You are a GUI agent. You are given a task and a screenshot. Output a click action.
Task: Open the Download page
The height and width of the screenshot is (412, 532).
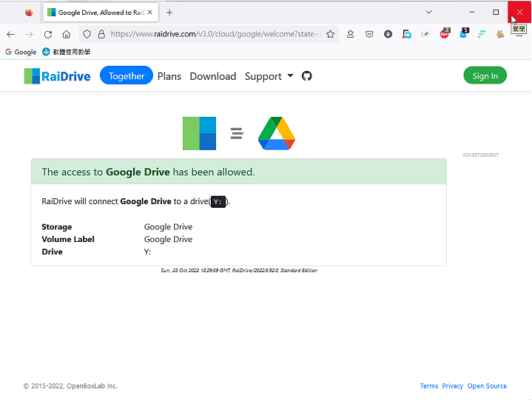pyautogui.click(x=213, y=76)
